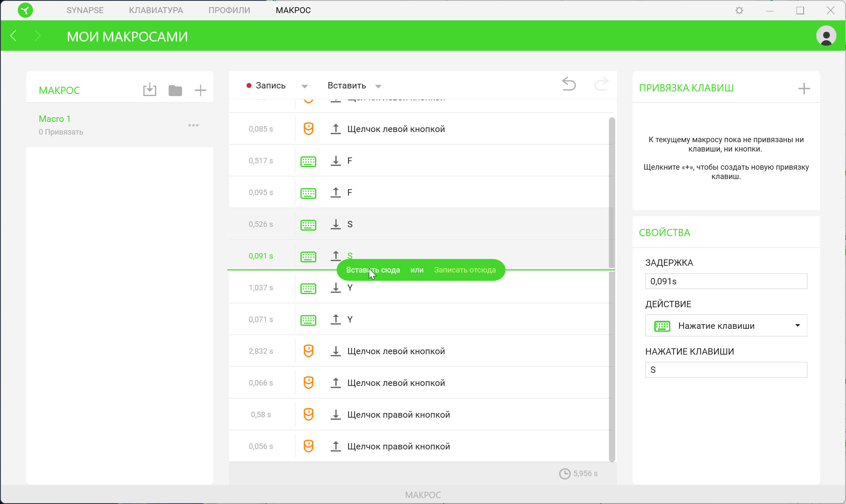The width and height of the screenshot is (846, 504).
Task: Switch to the КЛАВИАТУРА tab
Action: (x=156, y=10)
